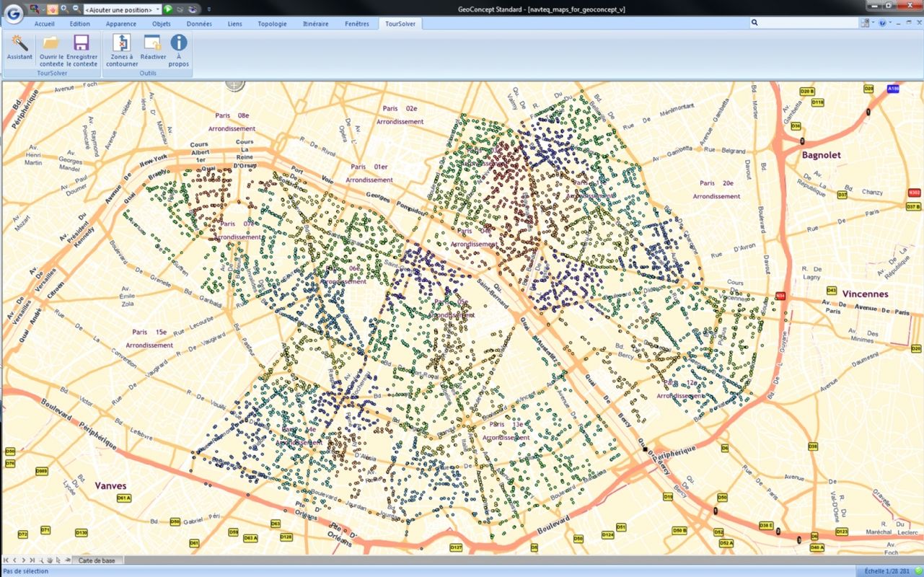The image size is (924, 577).
Task: Click the Vanves city label
Action: (x=111, y=486)
